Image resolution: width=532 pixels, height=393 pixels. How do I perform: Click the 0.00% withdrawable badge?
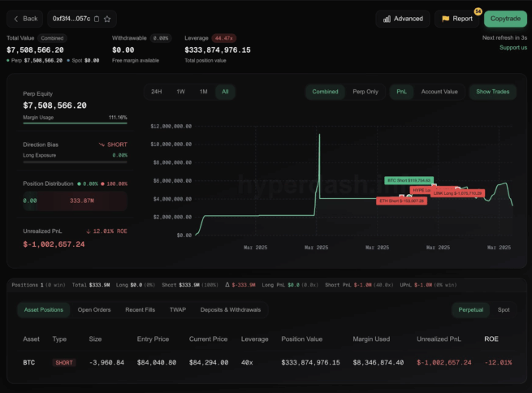pyautogui.click(x=161, y=38)
